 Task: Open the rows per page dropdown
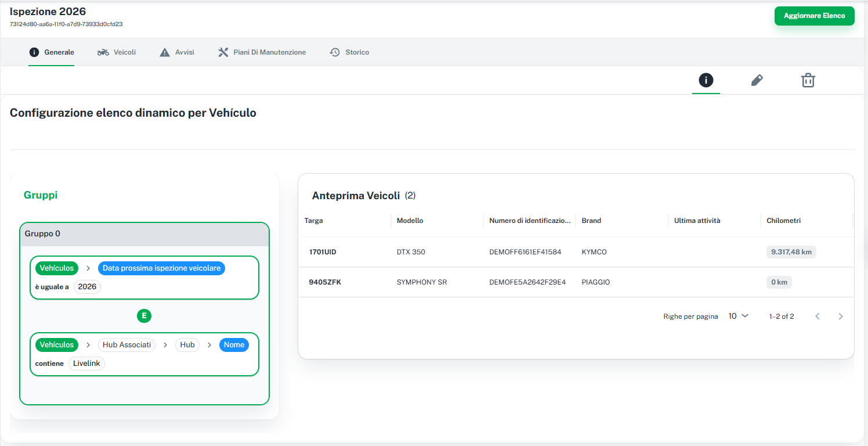[738, 316]
